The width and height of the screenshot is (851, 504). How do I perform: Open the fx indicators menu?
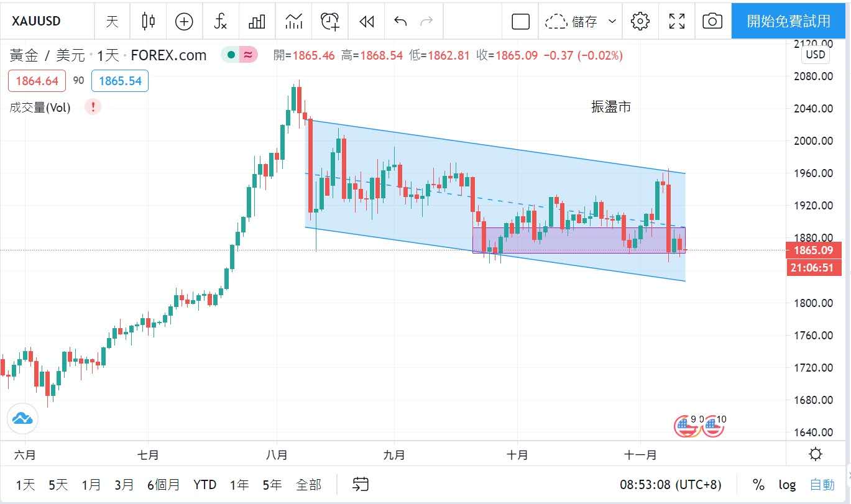tap(220, 22)
